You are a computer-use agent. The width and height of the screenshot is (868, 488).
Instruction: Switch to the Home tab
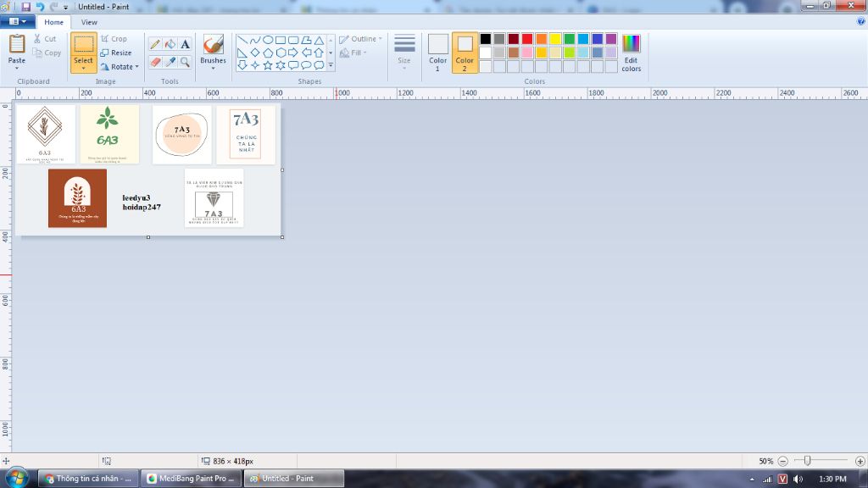pyautogui.click(x=53, y=22)
